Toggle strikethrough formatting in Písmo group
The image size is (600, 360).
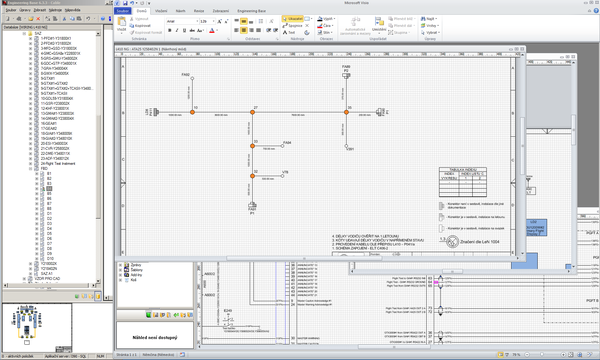point(192,31)
